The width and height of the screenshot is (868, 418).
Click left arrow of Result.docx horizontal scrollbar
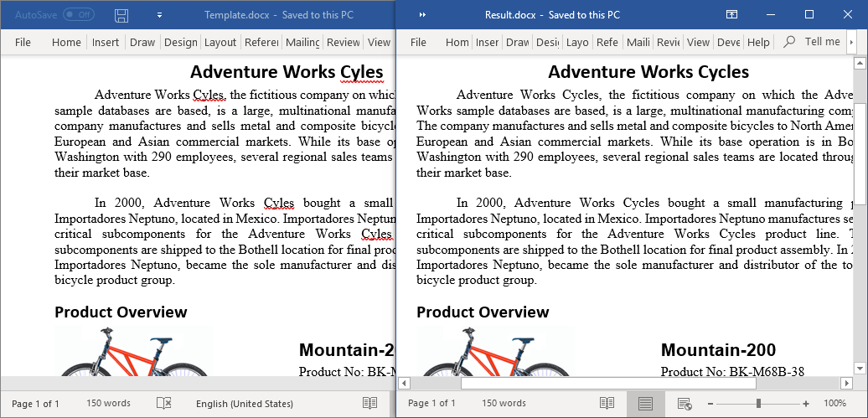coord(405,383)
